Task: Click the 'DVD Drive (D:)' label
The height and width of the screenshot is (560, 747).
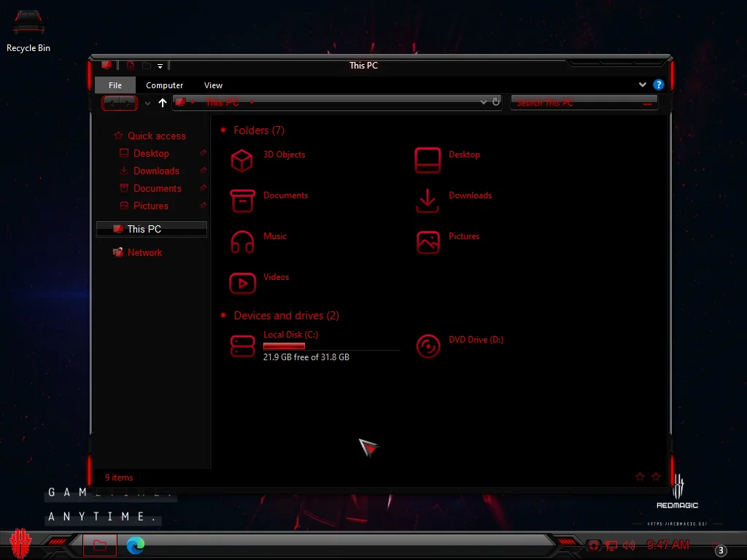Action: click(476, 340)
